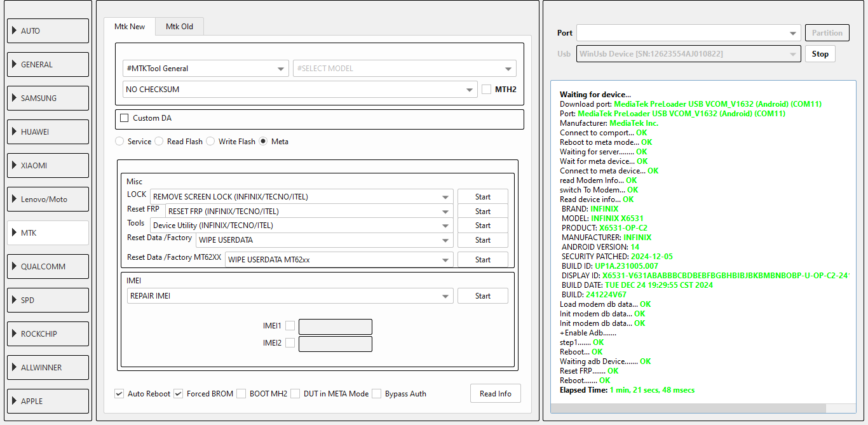This screenshot has height=425, width=868.
Task: Open the SAMSUNG sidebar section
Action: click(x=48, y=98)
